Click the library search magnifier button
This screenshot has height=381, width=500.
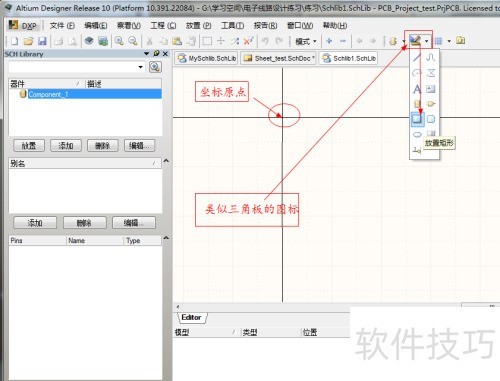(x=155, y=67)
